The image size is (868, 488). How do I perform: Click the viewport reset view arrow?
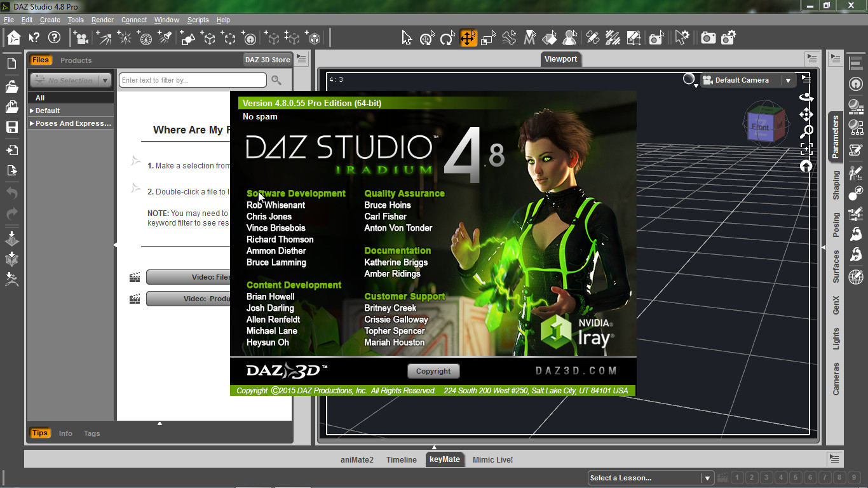pyautogui.click(x=806, y=166)
